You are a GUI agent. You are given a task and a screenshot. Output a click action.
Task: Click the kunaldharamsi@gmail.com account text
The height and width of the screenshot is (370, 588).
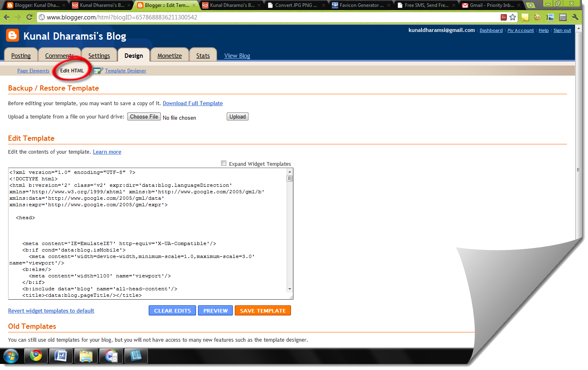coord(442,30)
